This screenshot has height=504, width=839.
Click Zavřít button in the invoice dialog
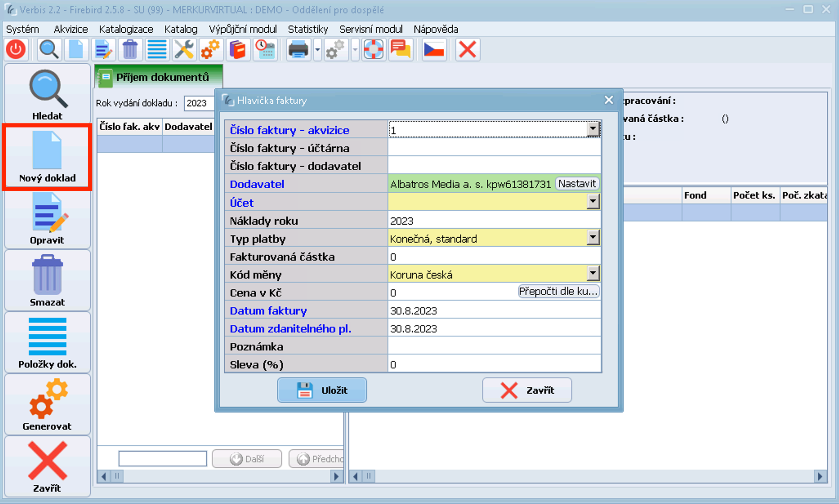click(x=527, y=390)
